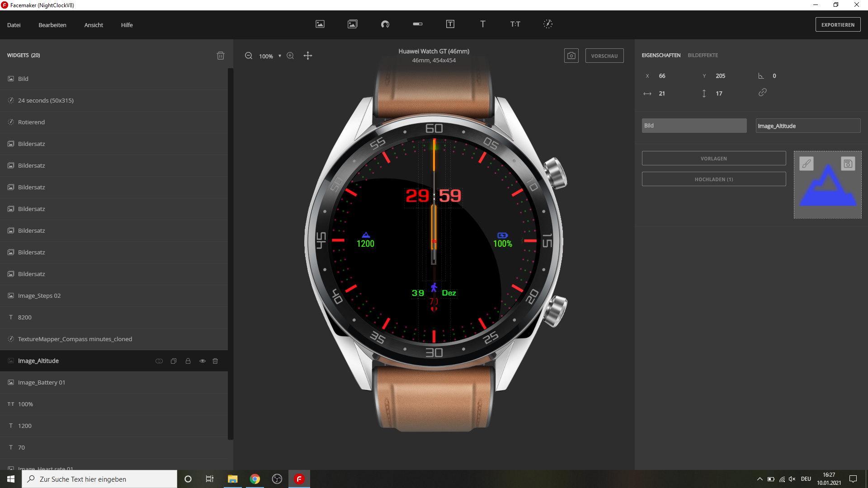
Task: Add a progress bar widget from toolbar
Action: click(x=418, y=24)
